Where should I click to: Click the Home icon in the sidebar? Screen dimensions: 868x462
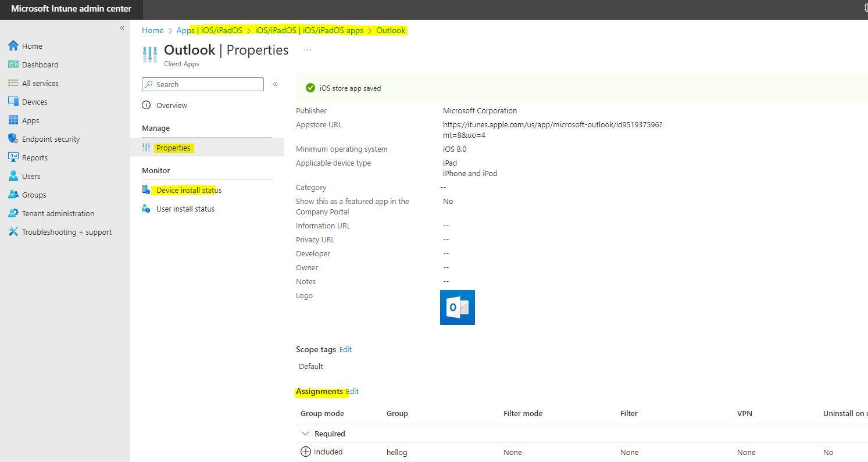click(13, 46)
